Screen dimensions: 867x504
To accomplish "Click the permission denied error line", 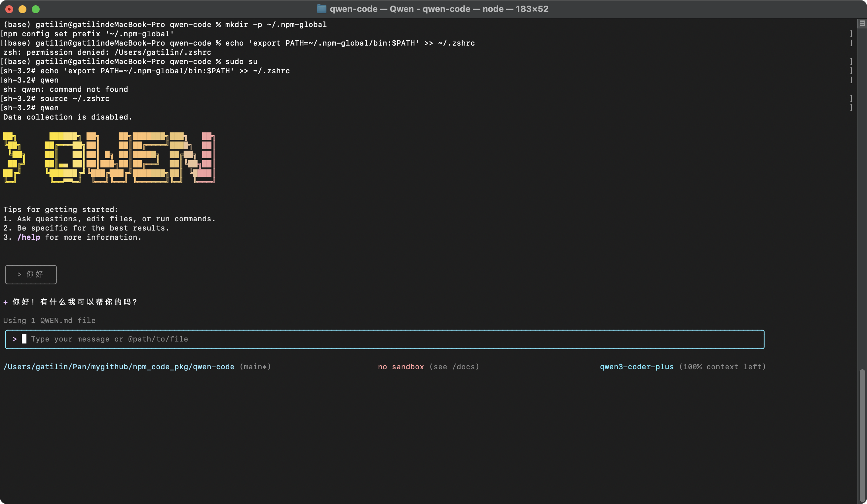I will (x=107, y=52).
